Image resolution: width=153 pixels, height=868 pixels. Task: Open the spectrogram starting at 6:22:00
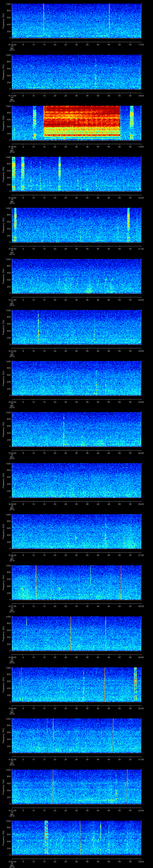(77, 327)
